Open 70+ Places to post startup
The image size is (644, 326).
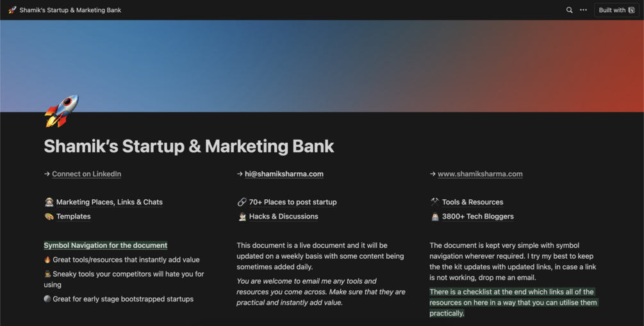[x=293, y=202]
